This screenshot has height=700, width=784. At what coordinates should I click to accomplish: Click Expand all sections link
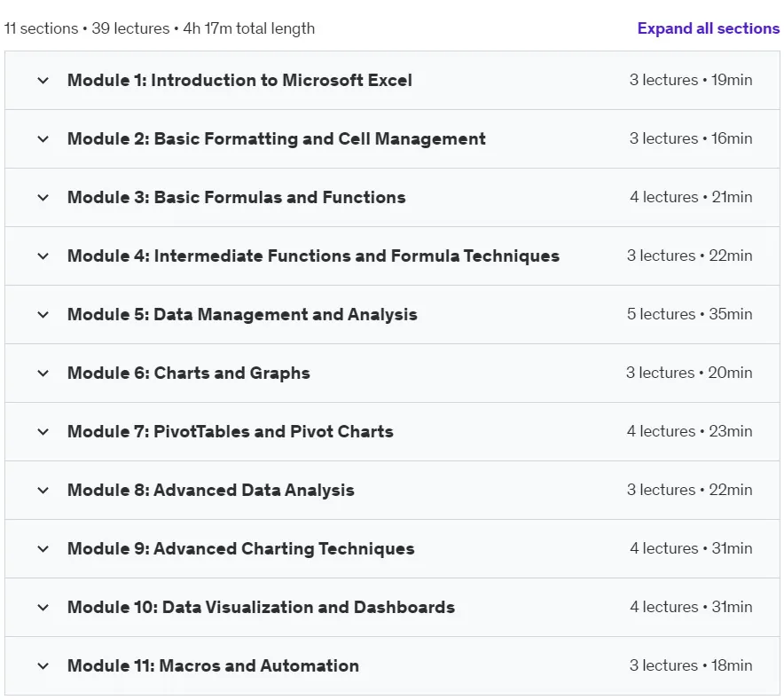pos(708,28)
